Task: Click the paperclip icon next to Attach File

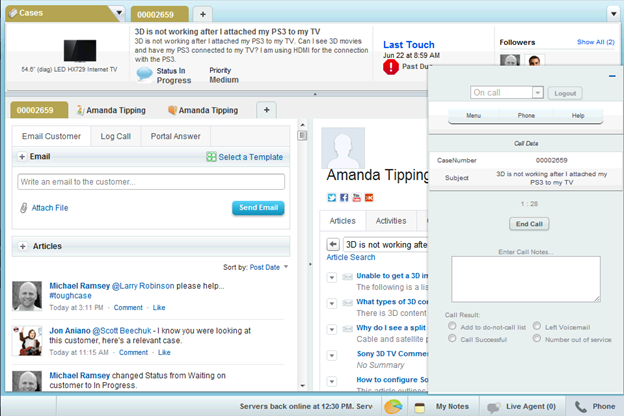Action: pyautogui.click(x=23, y=208)
